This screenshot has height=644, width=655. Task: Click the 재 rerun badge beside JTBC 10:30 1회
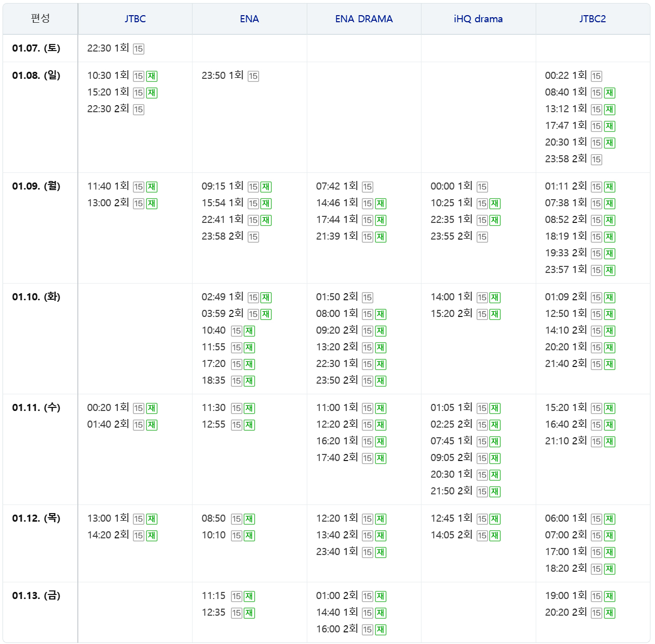(152, 76)
